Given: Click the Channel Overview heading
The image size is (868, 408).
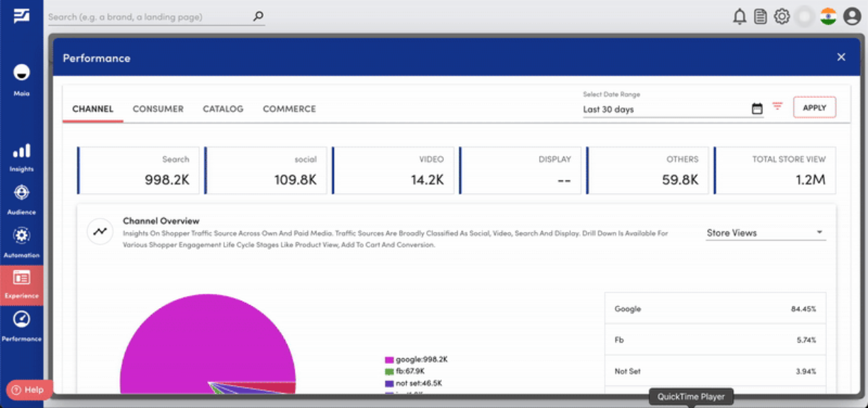Looking at the screenshot, I should click(x=161, y=221).
